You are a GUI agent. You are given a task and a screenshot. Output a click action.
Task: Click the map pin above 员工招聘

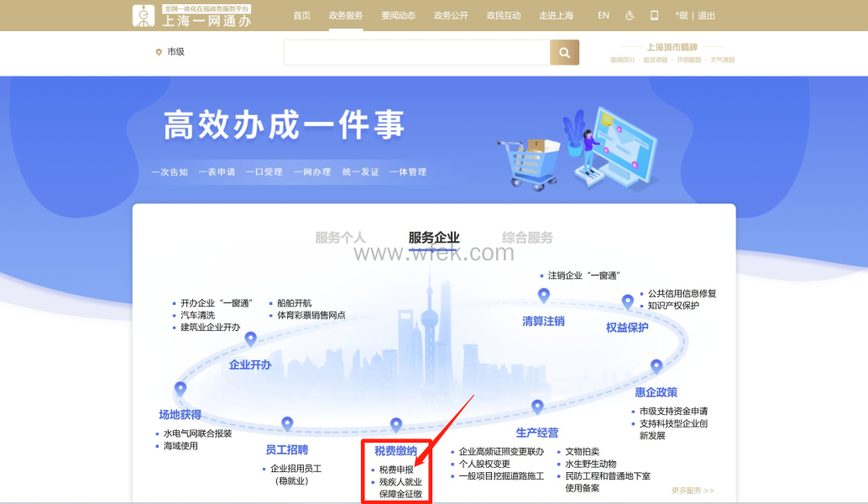pyautogui.click(x=287, y=423)
